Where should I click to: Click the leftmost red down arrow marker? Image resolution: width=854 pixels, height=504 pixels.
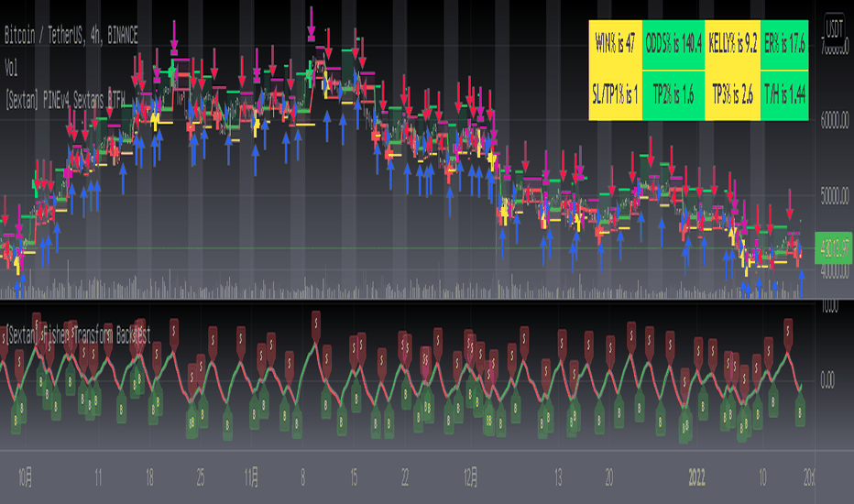click(x=5, y=209)
